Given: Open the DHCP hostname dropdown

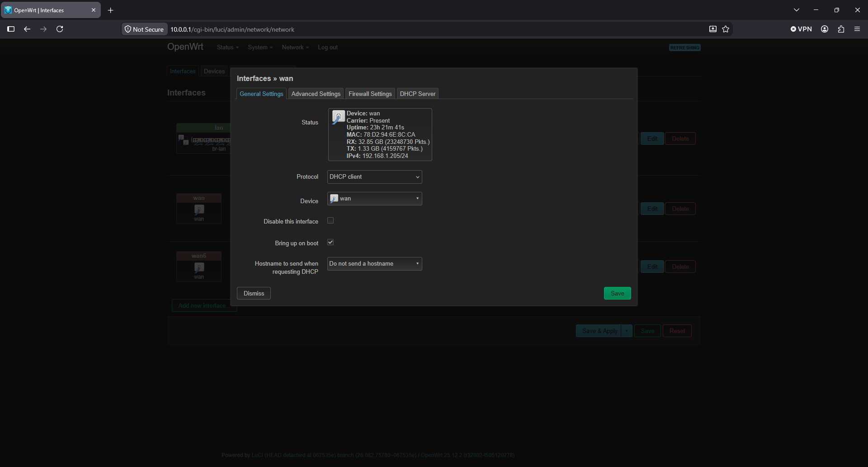Looking at the screenshot, I should (x=374, y=264).
